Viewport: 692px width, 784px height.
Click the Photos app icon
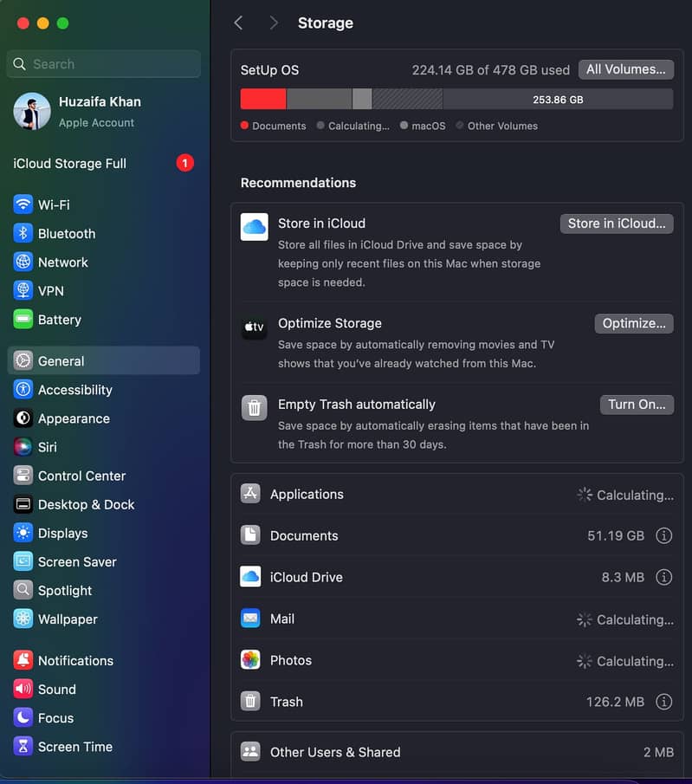point(250,660)
